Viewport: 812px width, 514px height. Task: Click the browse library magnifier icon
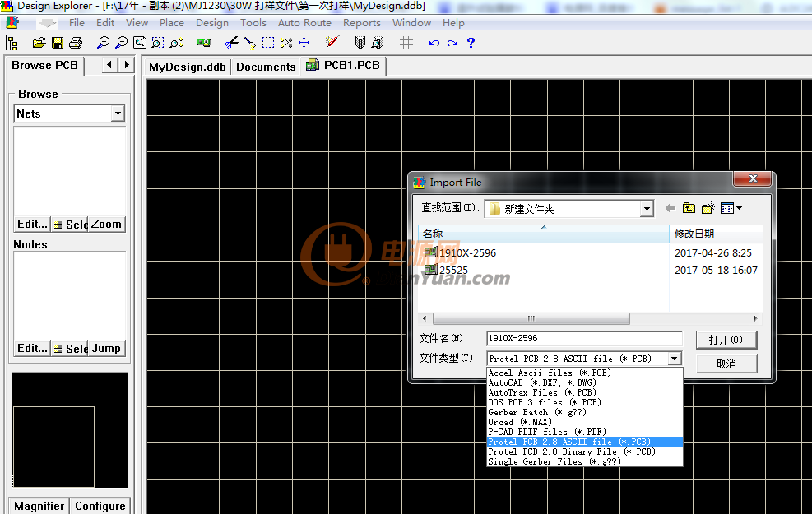[x=378, y=43]
